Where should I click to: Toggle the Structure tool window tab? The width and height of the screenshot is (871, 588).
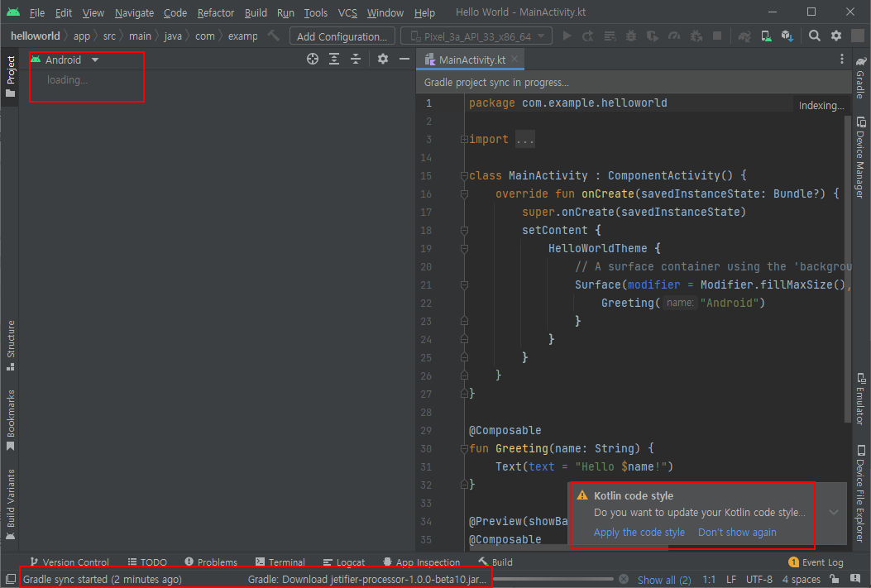click(10, 346)
